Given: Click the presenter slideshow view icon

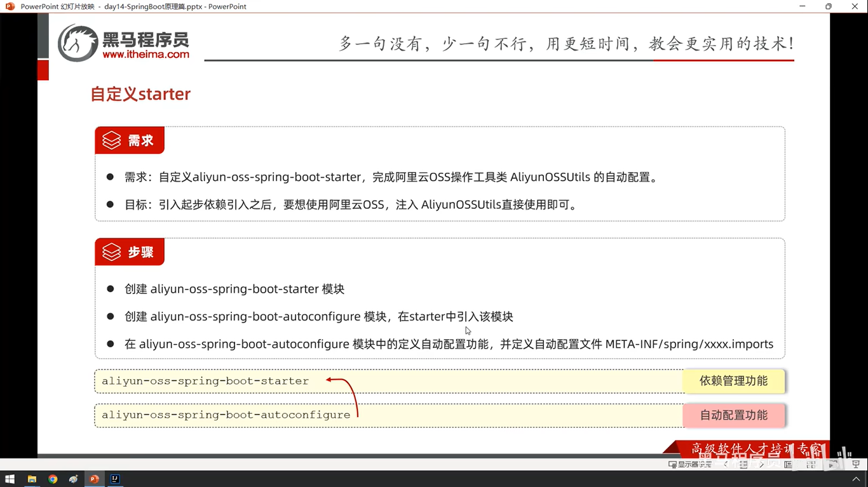Looking at the screenshot, I should tap(856, 464).
